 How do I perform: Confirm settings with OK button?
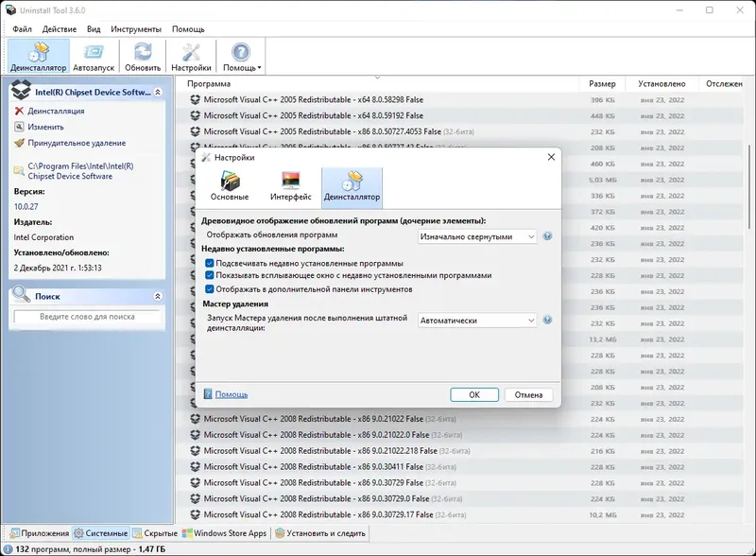tap(474, 395)
